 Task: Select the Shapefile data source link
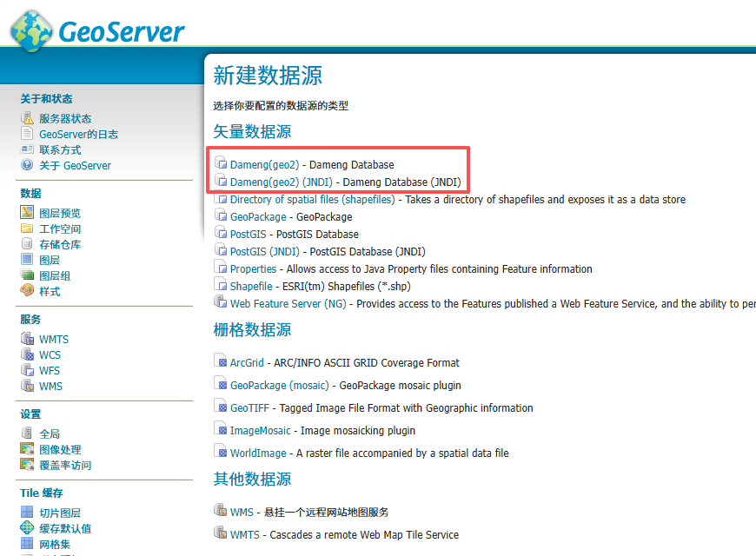[251, 287]
